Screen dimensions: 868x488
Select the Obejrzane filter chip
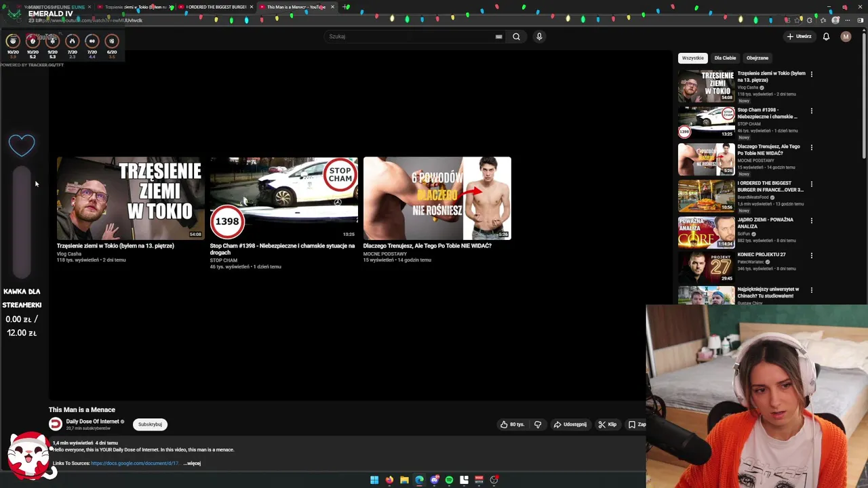click(x=757, y=58)
